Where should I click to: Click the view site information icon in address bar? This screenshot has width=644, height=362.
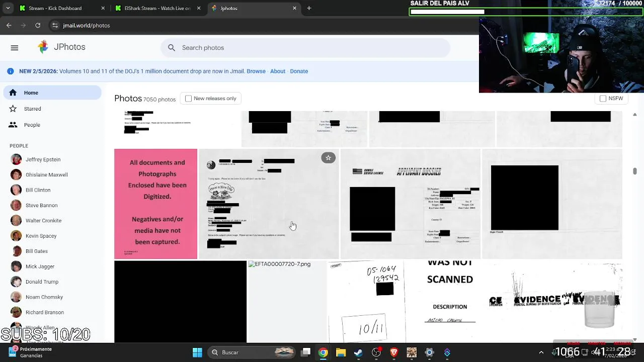(55, 25)
